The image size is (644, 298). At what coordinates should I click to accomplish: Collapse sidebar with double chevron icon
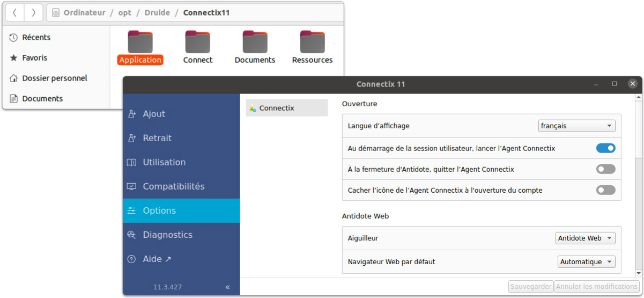(x=228, y=287)
